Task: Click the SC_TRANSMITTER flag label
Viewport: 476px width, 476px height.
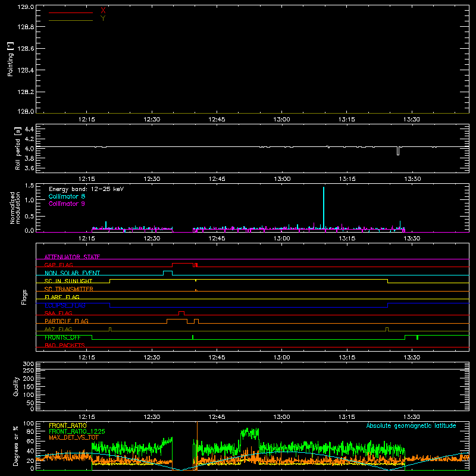Action: click(x=69, y=289)
